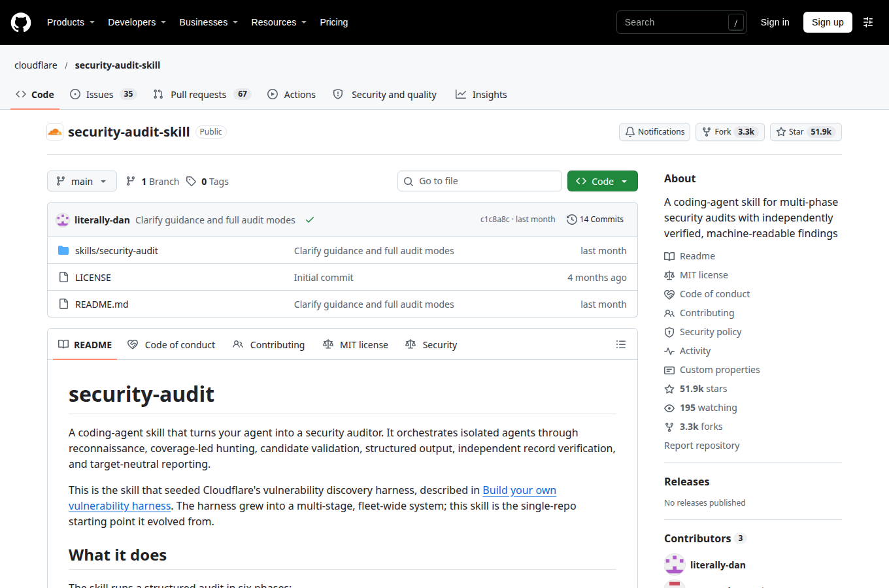Open the Custom properties link

(x=720, y=370)
